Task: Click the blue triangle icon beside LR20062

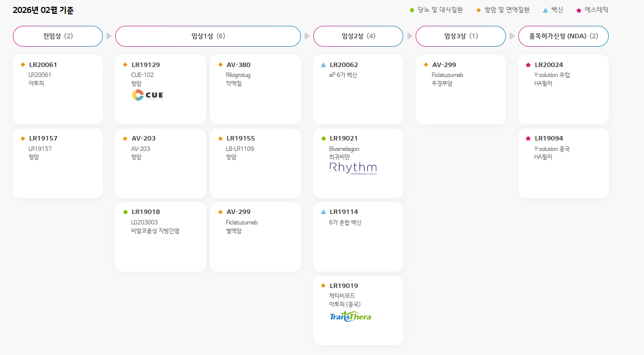Action: click(323, 65)
